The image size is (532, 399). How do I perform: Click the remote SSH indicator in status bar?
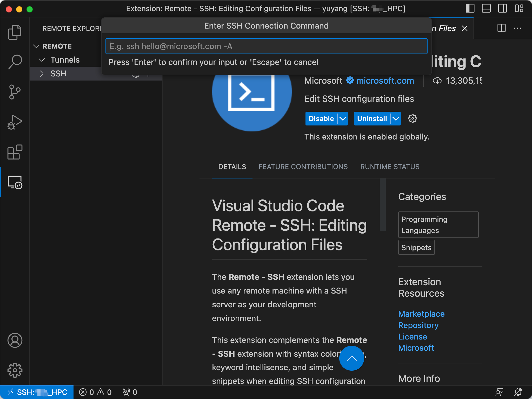point(37,392)
